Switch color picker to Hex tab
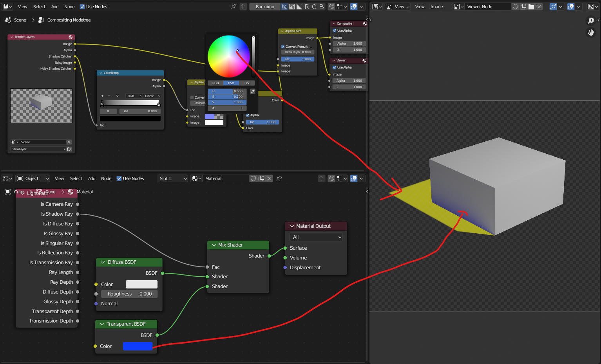The width and height of the screenshot is (601, 364). tap(247, 83)
